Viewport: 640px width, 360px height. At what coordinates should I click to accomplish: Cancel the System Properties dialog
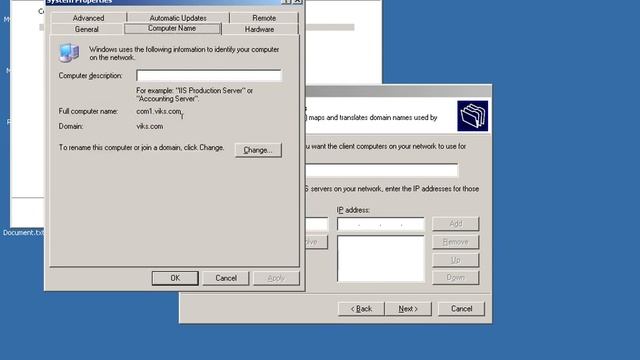coord(226,278)
